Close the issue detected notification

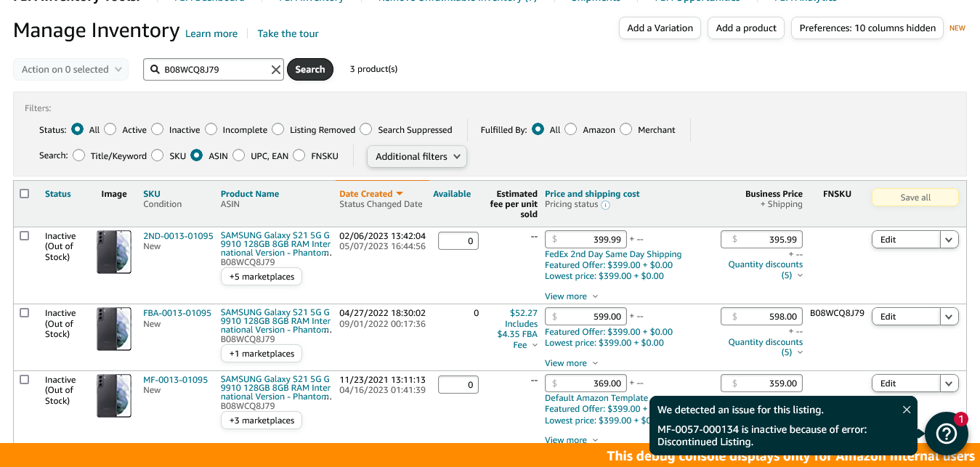tap(907, 410)
